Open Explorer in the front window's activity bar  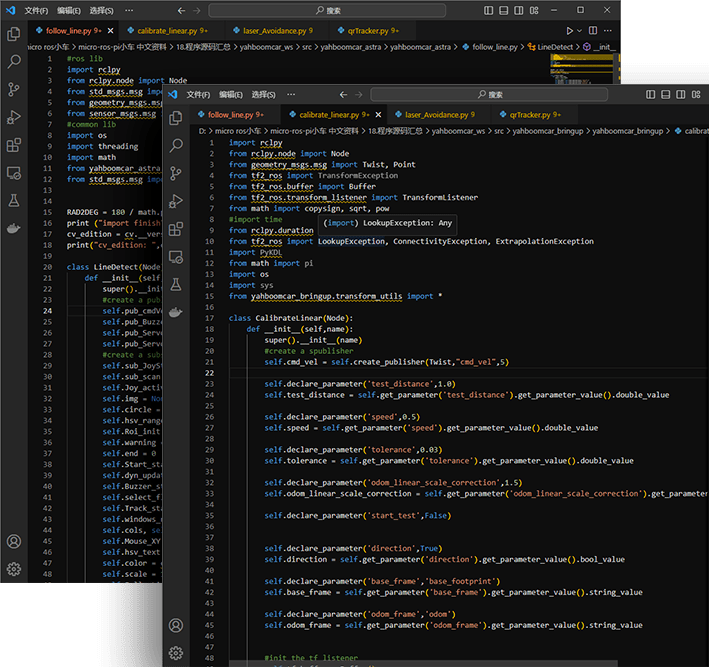[x=177, y=117]
